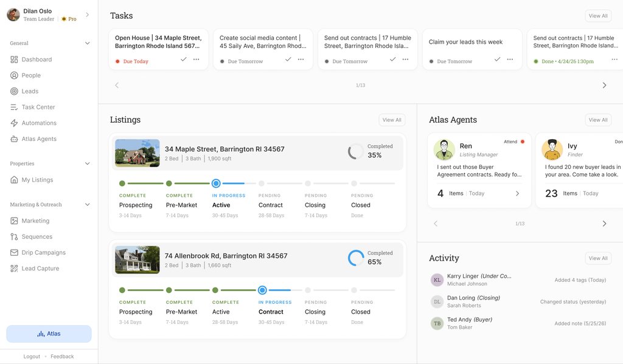Click Attend status on Ren's card
Viewport: 623px width, 364px height.
pos(514,142)
